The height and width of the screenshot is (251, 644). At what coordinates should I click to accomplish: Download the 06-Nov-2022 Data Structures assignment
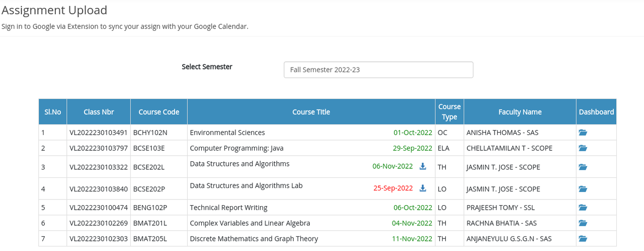423,166
